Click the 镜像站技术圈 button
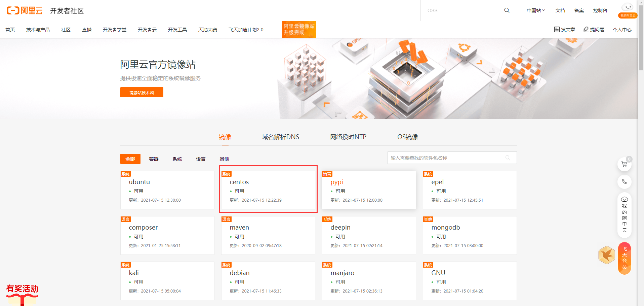This screenshot has width=644, height=306. point(142,92)
